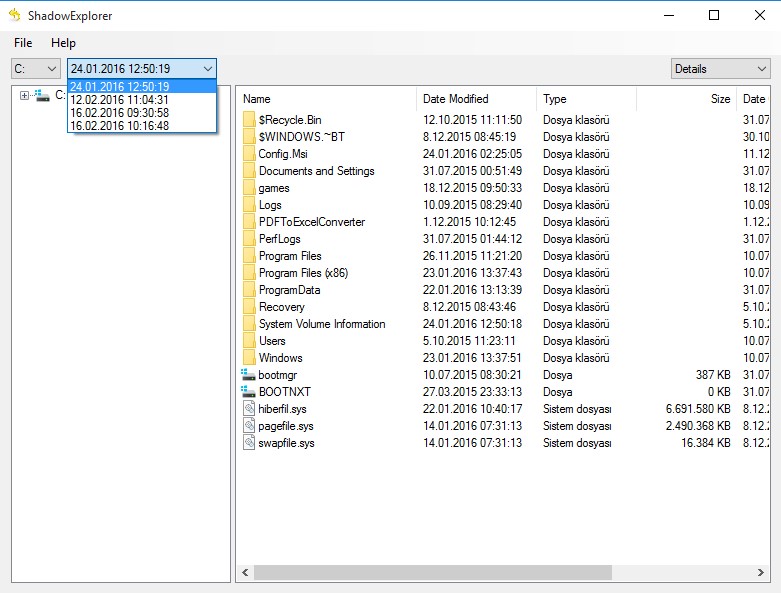
Task: Select snapshot 16.02.2016 10:16:48
Action: point(142,125)
